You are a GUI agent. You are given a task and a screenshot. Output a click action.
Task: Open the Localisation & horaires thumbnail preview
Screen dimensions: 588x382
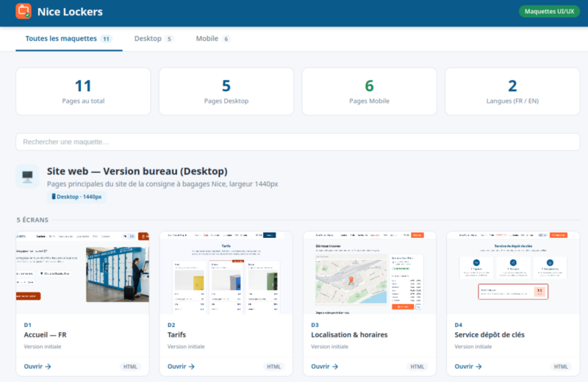click(370, 273)
